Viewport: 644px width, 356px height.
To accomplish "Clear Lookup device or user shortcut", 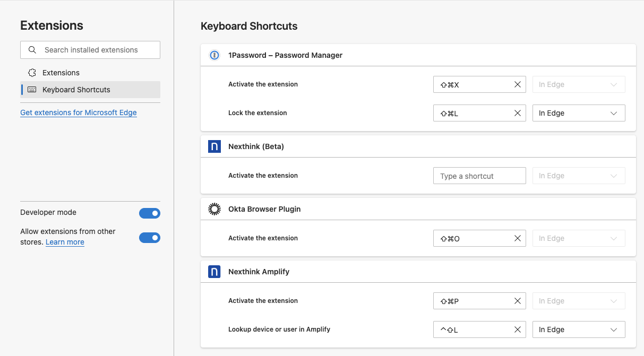I will (518, 329).
